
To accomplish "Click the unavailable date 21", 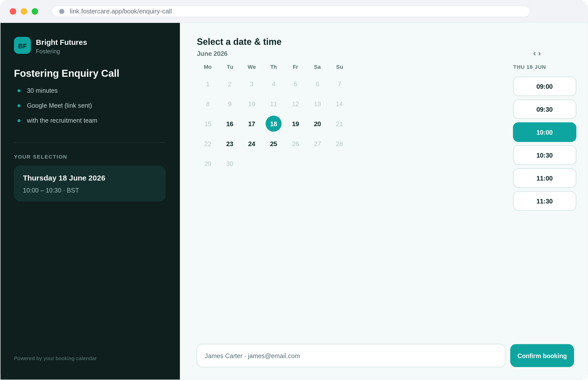I will (339, 124).
